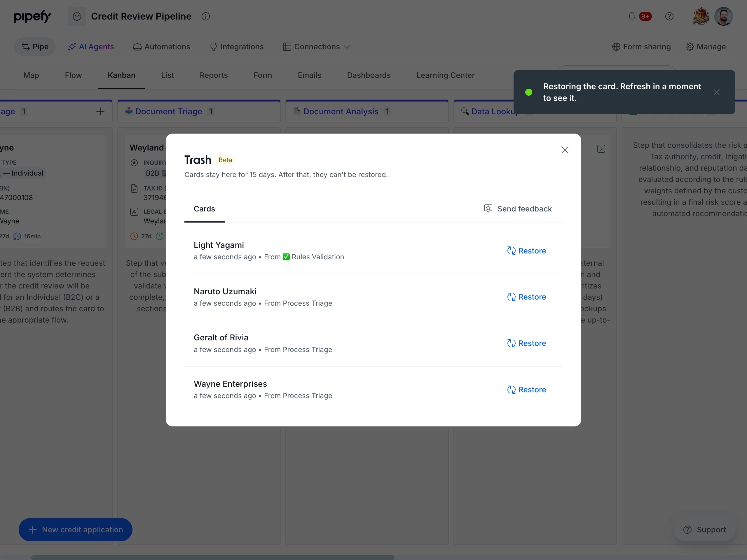Click the Wayne Enterprises card name
The height and width of the screenshot is (560, 747).
[x=230, y=384]
